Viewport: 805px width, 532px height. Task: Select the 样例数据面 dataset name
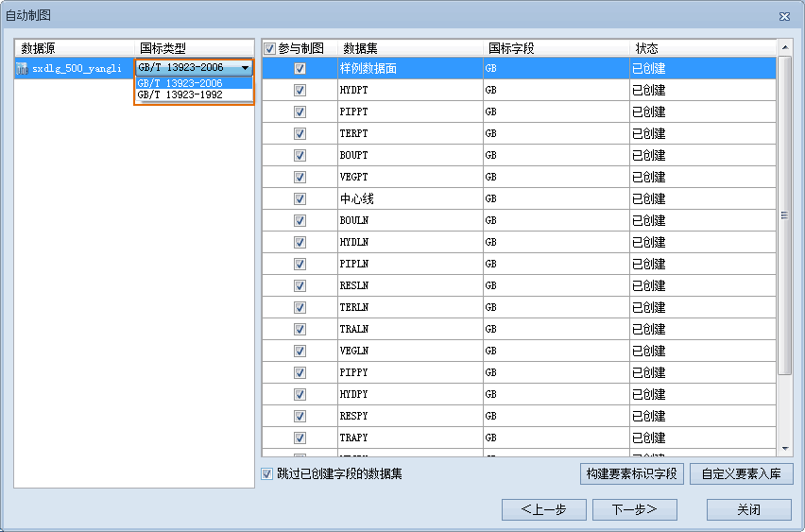(368, 68)
